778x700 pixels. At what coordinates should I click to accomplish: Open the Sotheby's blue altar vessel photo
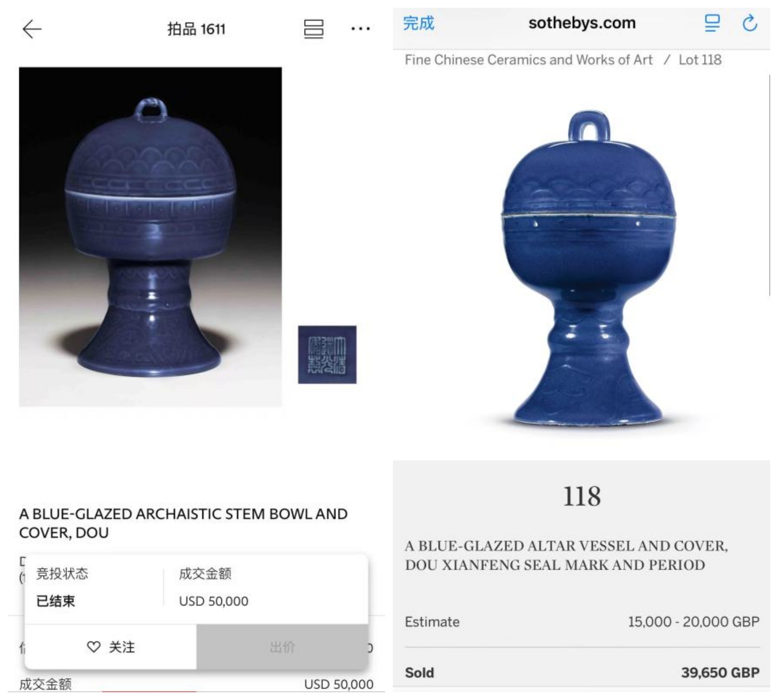(589, 268)
